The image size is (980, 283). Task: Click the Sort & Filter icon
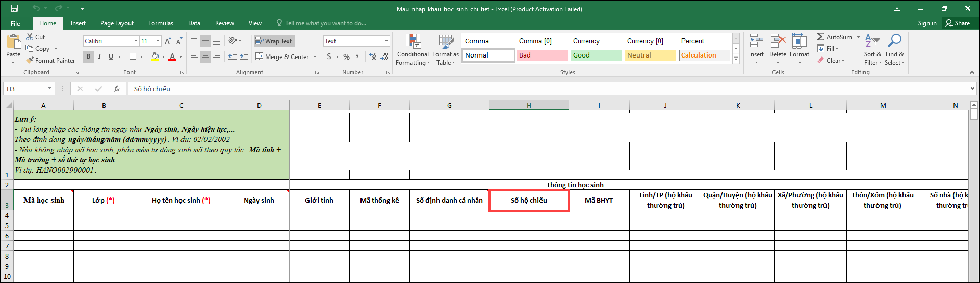point(872,49)
